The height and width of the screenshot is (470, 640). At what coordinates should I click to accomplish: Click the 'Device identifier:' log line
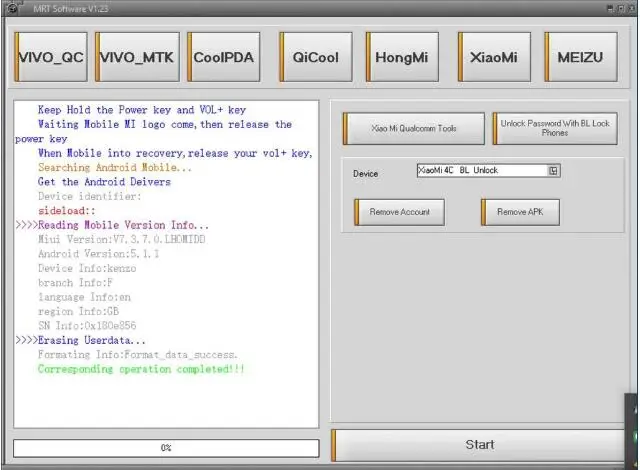click(x=89, y=196)
